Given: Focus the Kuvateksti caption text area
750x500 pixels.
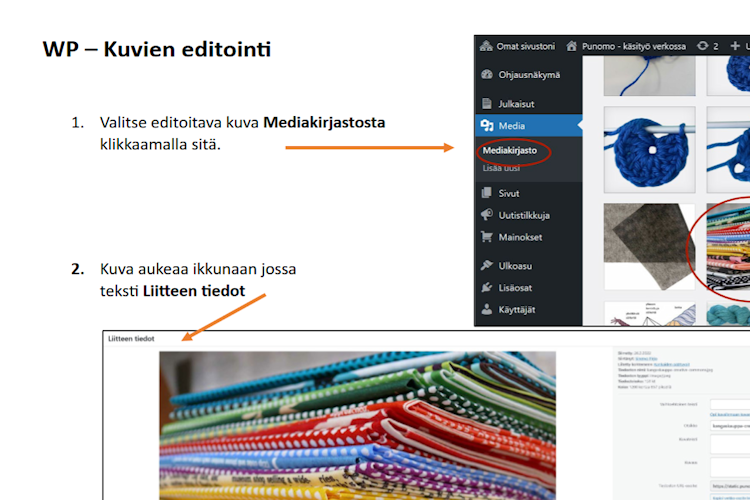Looking at the screenshot, I should tap(730, 444).
